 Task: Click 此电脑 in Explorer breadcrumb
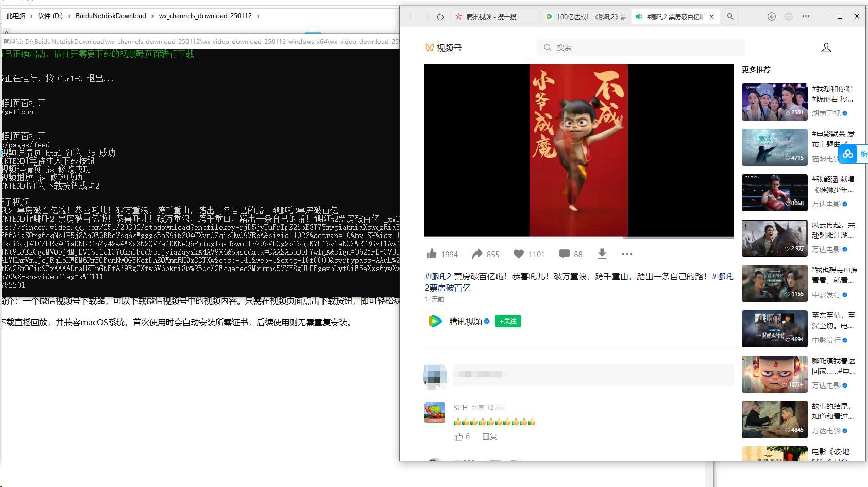coord(16,16)
